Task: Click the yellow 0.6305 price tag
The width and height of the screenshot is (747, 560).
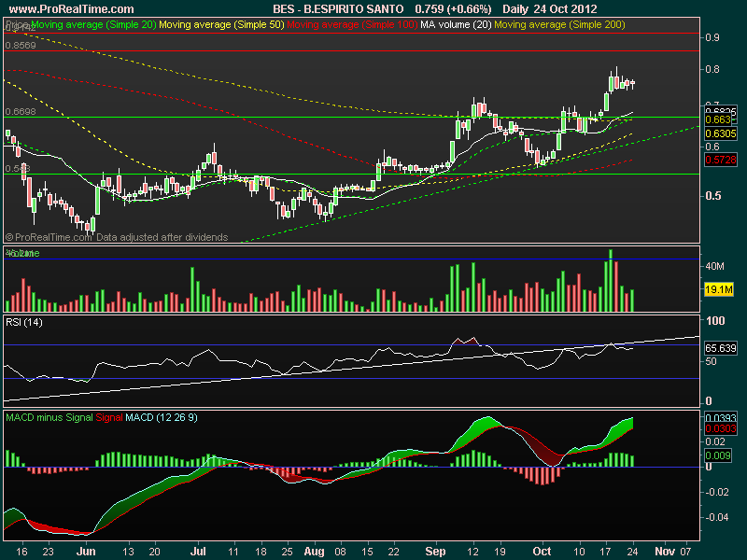Action: pyautogui.click(x=720, y=133)
